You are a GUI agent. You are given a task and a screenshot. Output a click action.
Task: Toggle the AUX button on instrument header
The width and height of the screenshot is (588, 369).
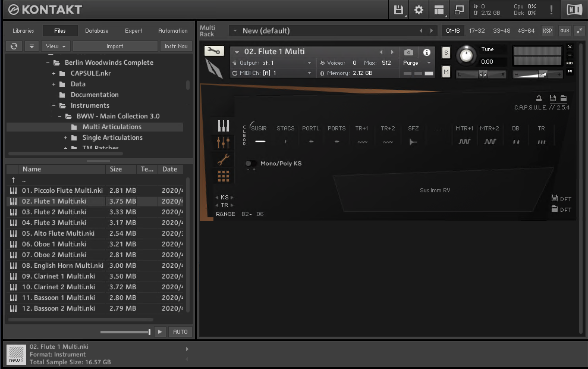click(x=570, y=63)
